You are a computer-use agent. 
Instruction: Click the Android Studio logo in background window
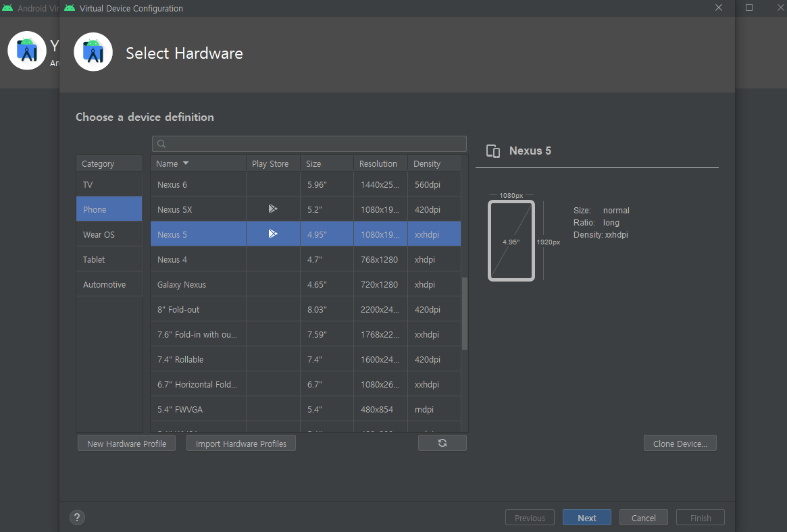pos(27,51)
